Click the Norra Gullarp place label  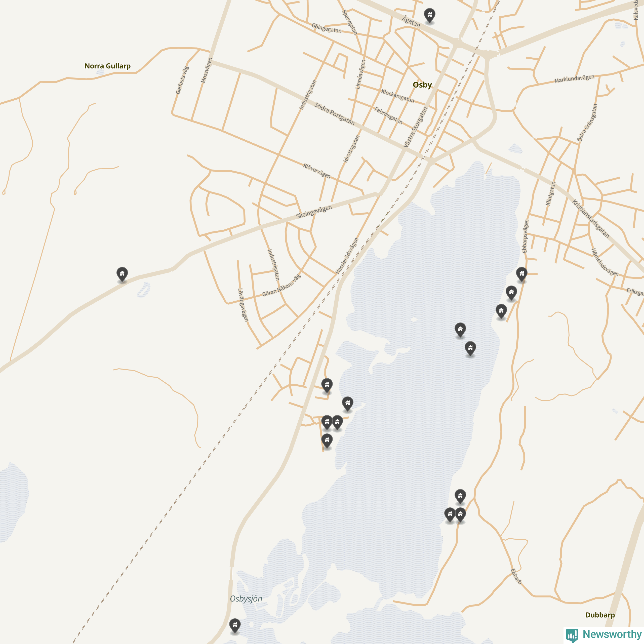tap(107, 66)
